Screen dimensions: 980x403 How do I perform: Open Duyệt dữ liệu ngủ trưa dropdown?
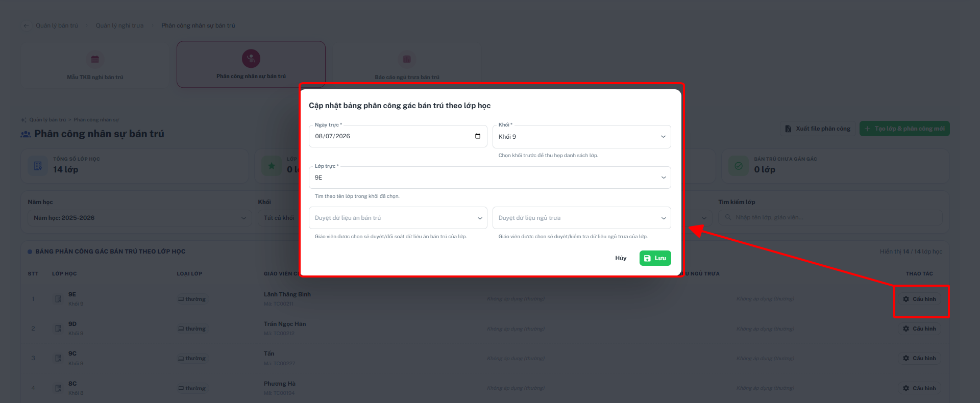click(x=581, y=218)
